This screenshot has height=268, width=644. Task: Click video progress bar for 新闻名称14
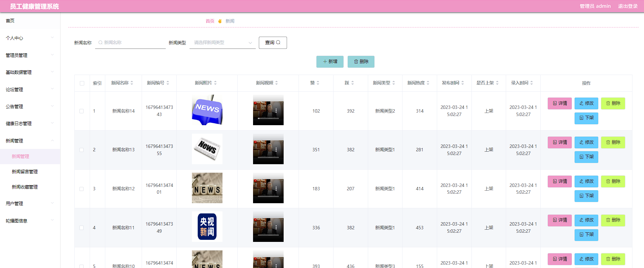coord(268,118)
